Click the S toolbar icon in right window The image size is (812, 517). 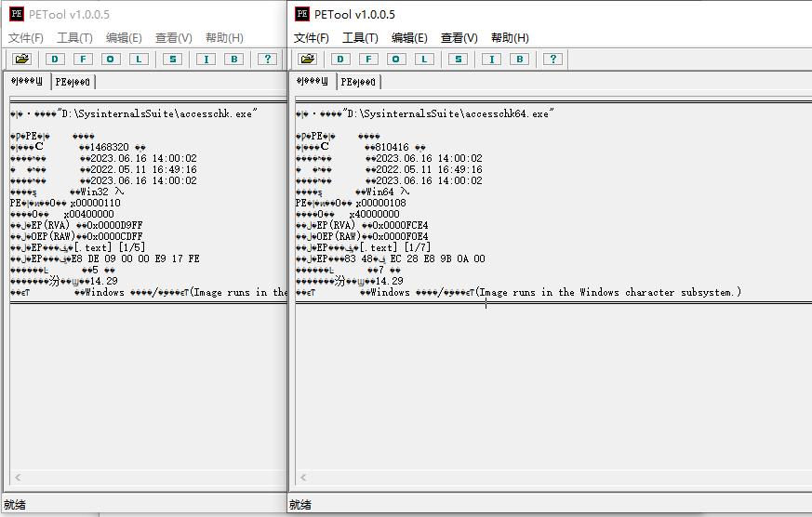click(x=458, y=59)
